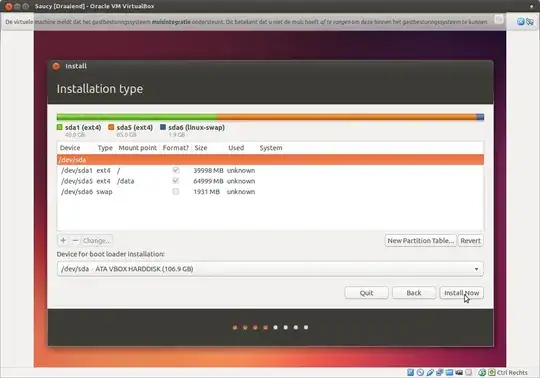Click New Partition Table... button
The height and width of the screenshot is (378, 540).
click(420, 240)
